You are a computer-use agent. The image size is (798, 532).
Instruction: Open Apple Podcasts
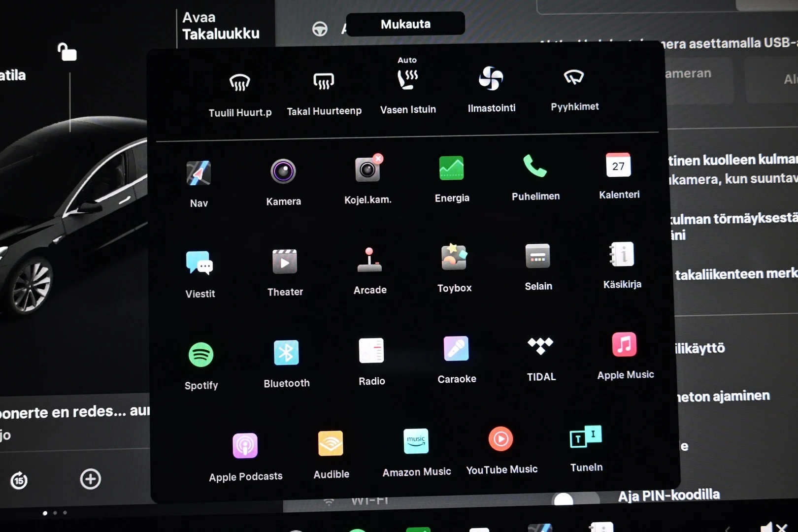coord(245,446)
